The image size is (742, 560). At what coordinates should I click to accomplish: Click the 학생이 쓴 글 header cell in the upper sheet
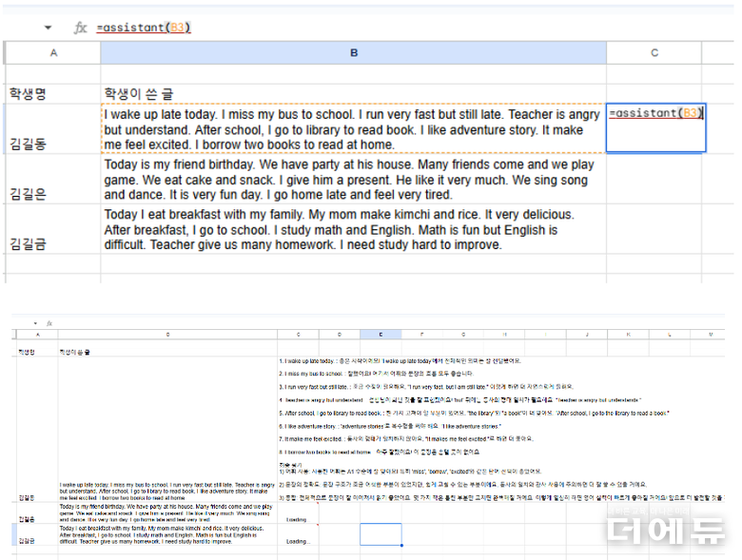[x=354, y=93]
